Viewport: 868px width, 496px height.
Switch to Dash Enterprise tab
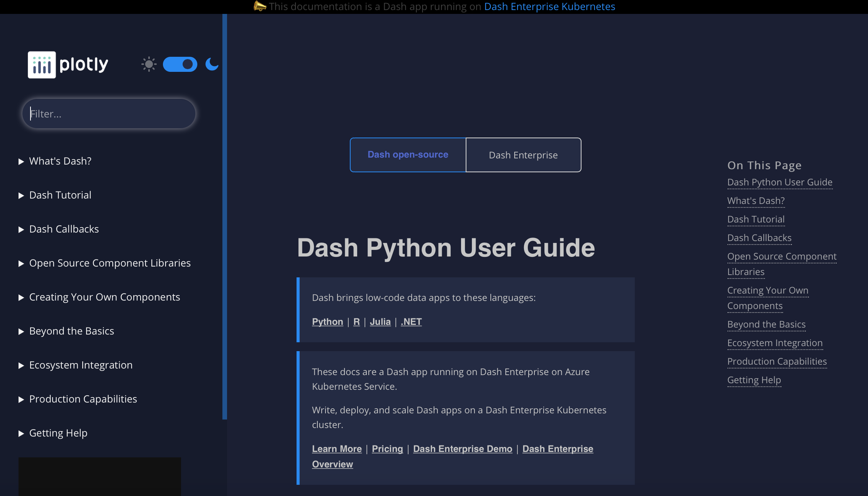[x=523, y=155]
